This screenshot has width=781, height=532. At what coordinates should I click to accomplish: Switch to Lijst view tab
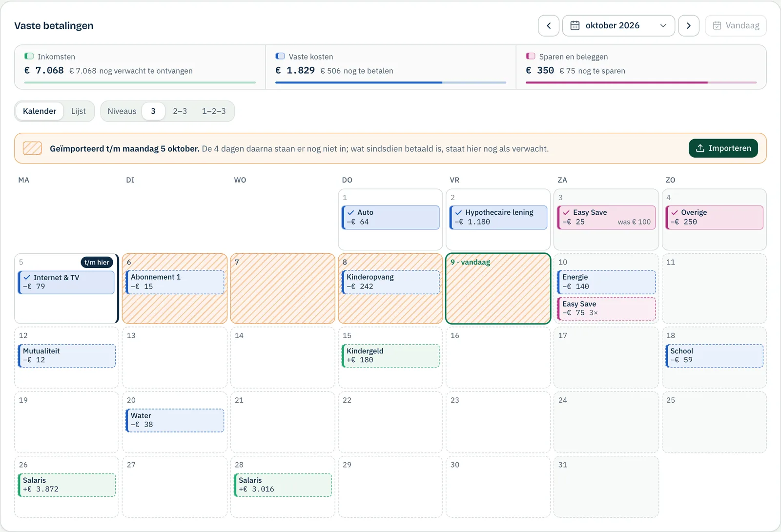click(79, 111)
